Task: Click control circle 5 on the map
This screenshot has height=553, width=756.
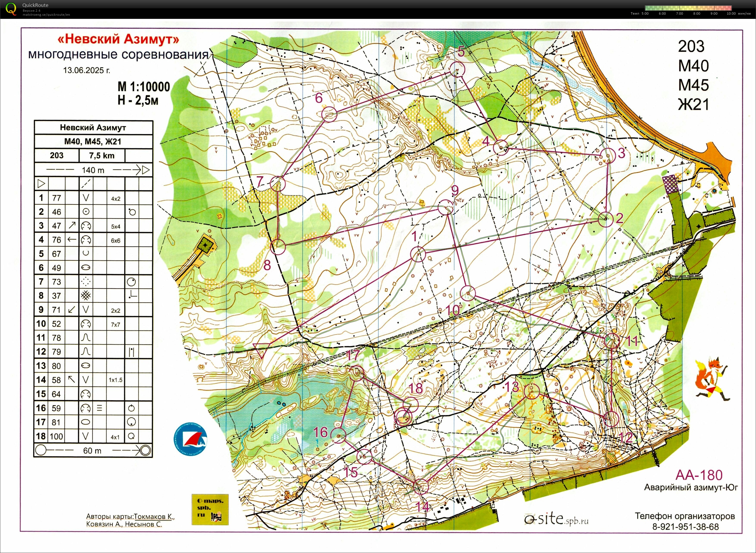Action: pyautogui.click(x=457, y=69)
